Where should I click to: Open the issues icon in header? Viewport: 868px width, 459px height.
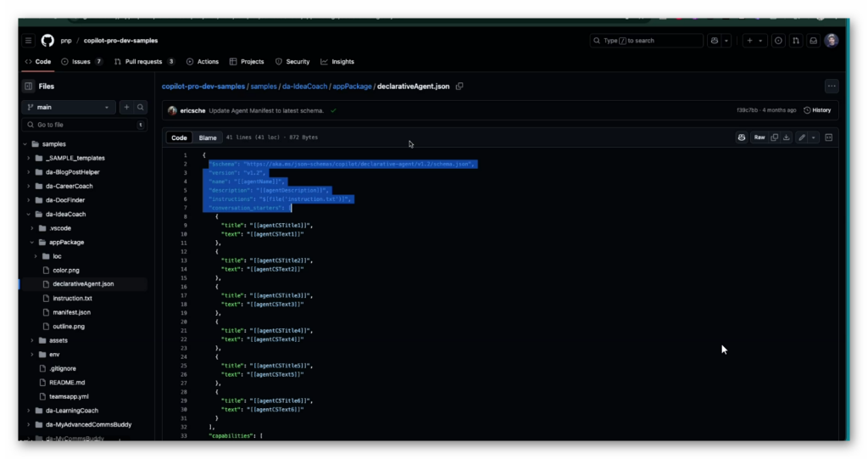pyautogui.click(x=778, y=41)
